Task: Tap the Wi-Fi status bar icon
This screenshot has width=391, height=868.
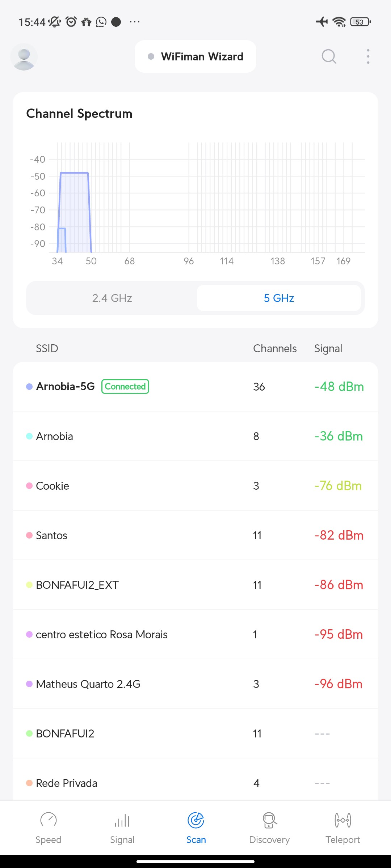Action: tap(339, 22)
